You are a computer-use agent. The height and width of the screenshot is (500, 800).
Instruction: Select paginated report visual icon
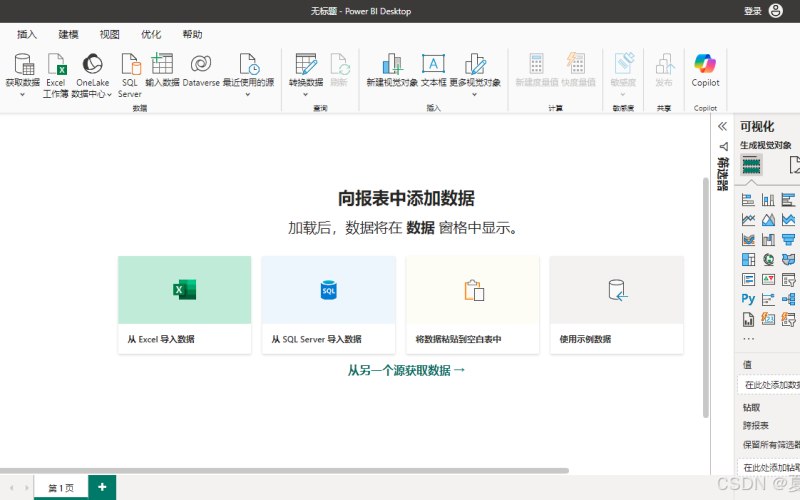(748, 319)
